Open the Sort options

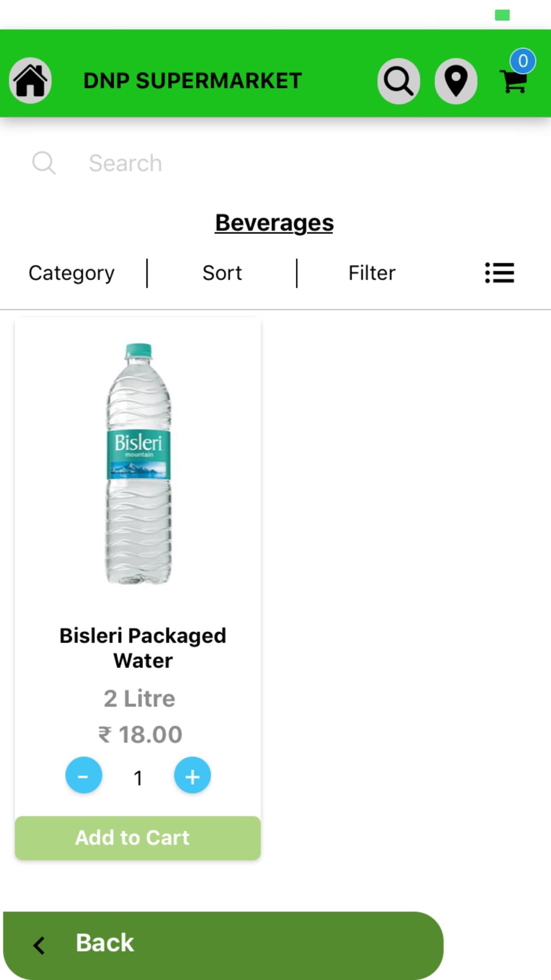pyautogui.click(x=222, y=273)
